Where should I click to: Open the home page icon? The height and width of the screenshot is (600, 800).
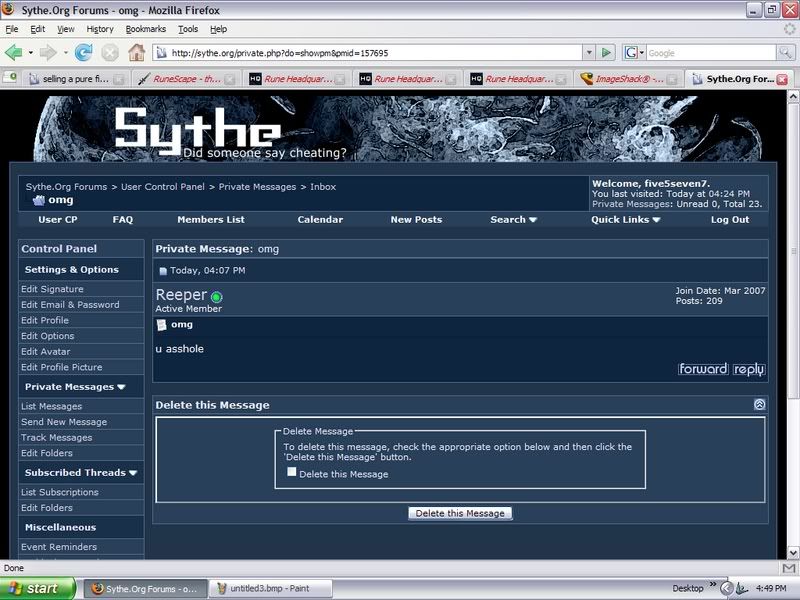pos(136,53)
